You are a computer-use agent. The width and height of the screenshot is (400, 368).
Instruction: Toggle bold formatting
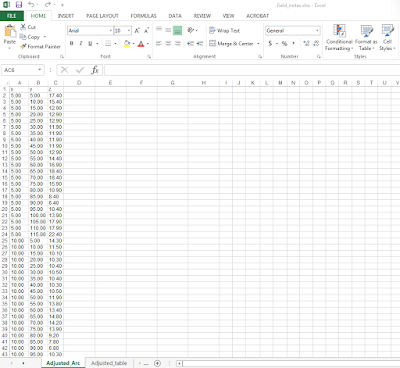coord(72,43)
